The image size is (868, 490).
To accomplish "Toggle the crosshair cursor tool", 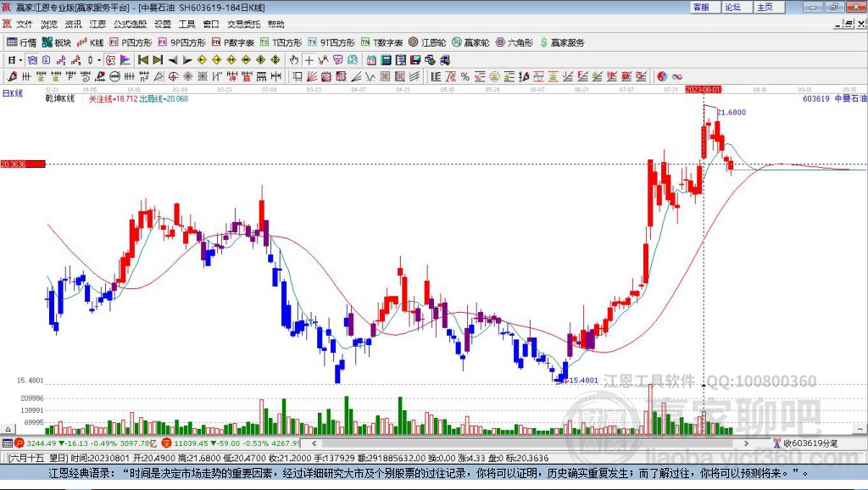I will tap(309, 60).
